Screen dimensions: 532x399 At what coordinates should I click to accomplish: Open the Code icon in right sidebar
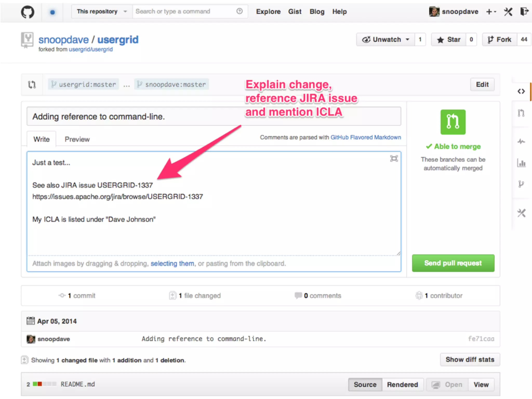coord(521,91)
